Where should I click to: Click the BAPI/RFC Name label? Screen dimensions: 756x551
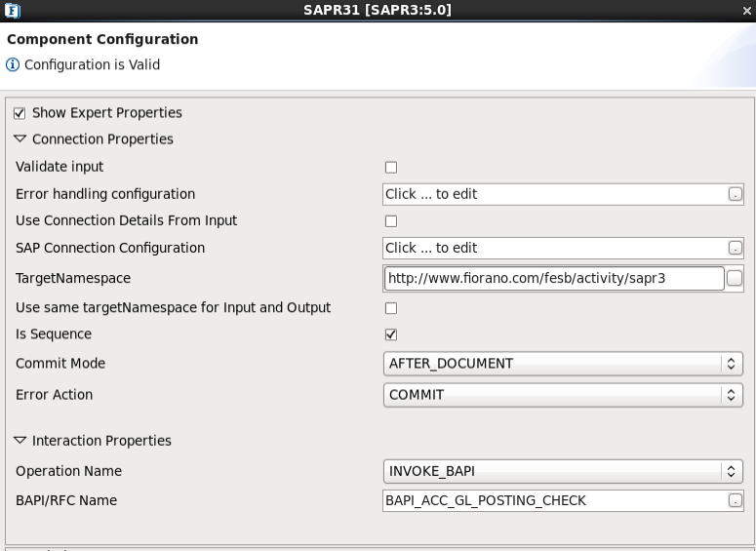click(66, 501)
